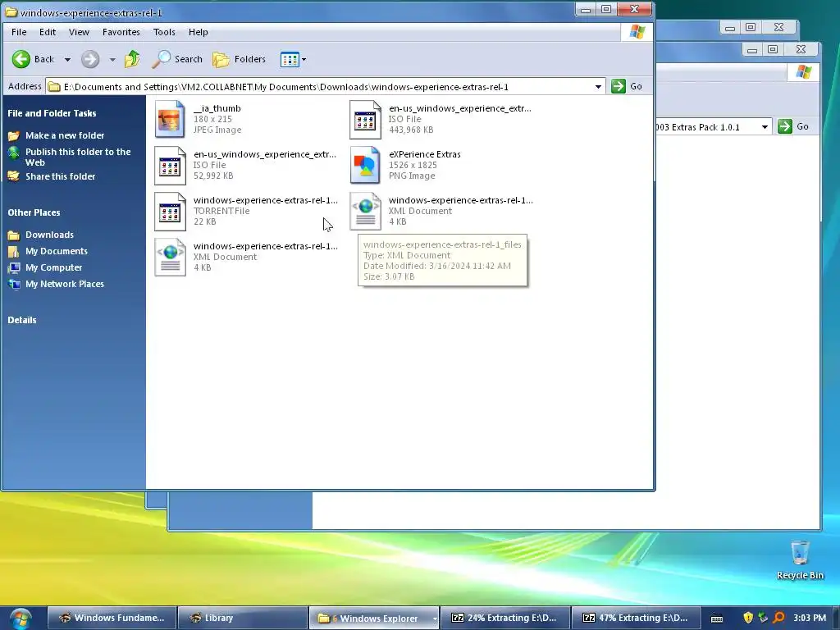Screen dimensions: 840x630
Task: Open the Search pane
Action: (177, 59)
